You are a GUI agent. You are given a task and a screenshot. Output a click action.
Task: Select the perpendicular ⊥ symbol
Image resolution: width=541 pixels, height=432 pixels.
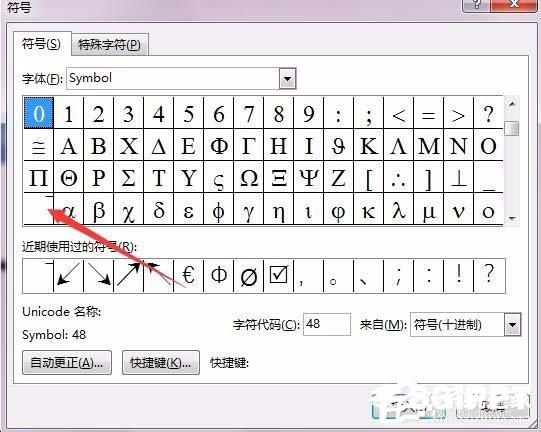[459, 178]
